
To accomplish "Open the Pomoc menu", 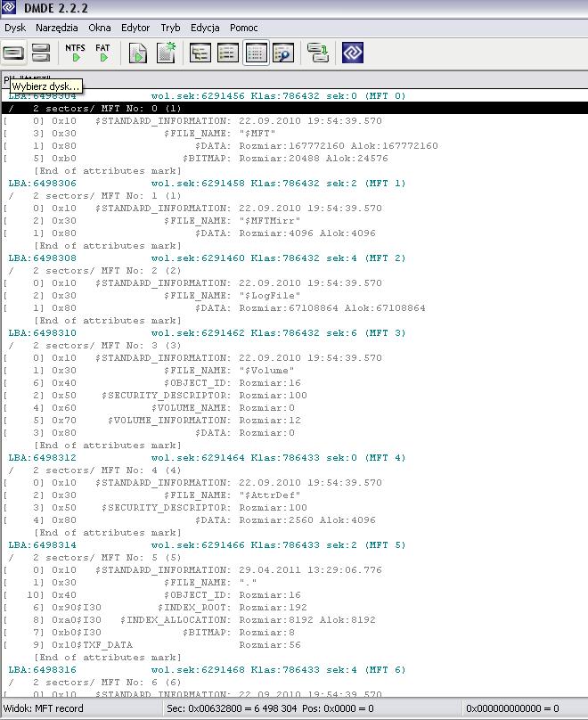I will (x=244, y=28).
